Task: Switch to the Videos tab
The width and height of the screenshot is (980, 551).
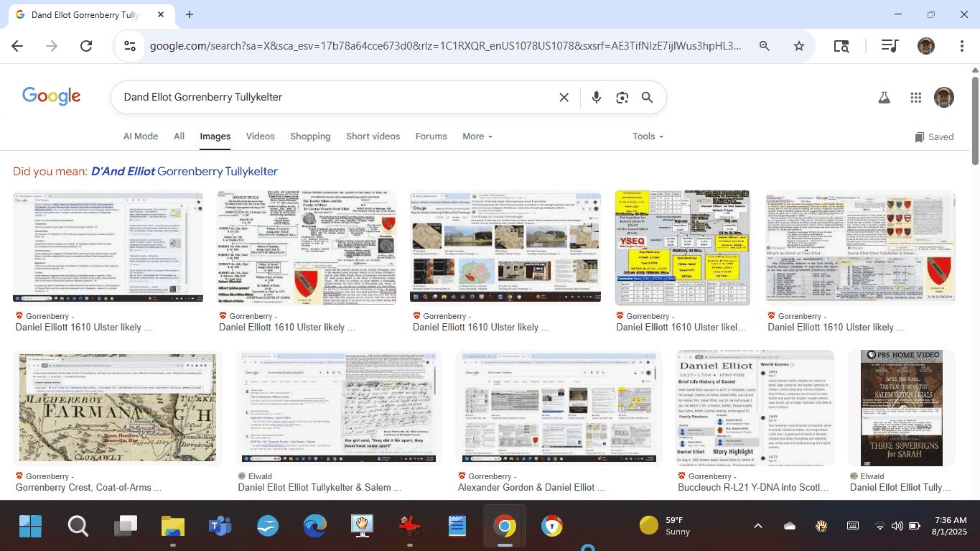Action: tap(260, 136)
